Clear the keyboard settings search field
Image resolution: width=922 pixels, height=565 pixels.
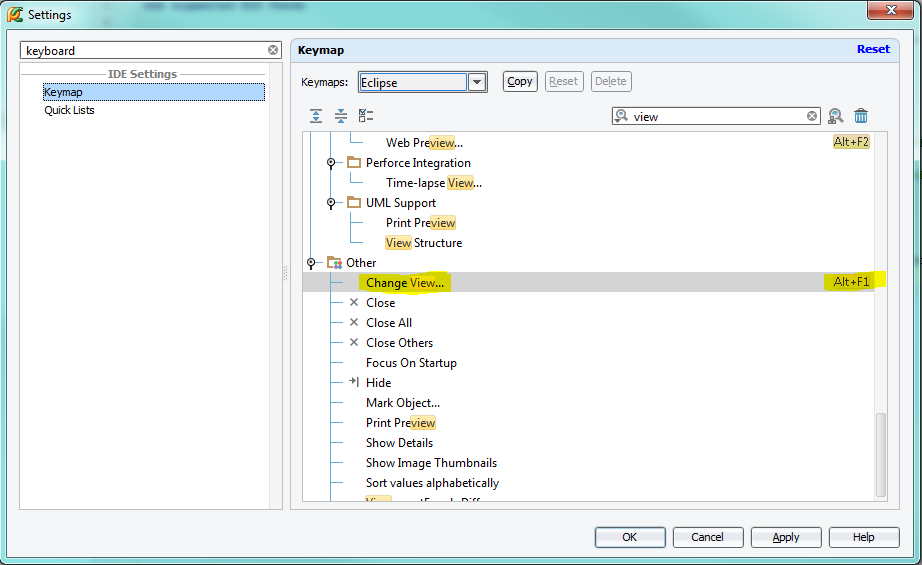tap(273, 50)
